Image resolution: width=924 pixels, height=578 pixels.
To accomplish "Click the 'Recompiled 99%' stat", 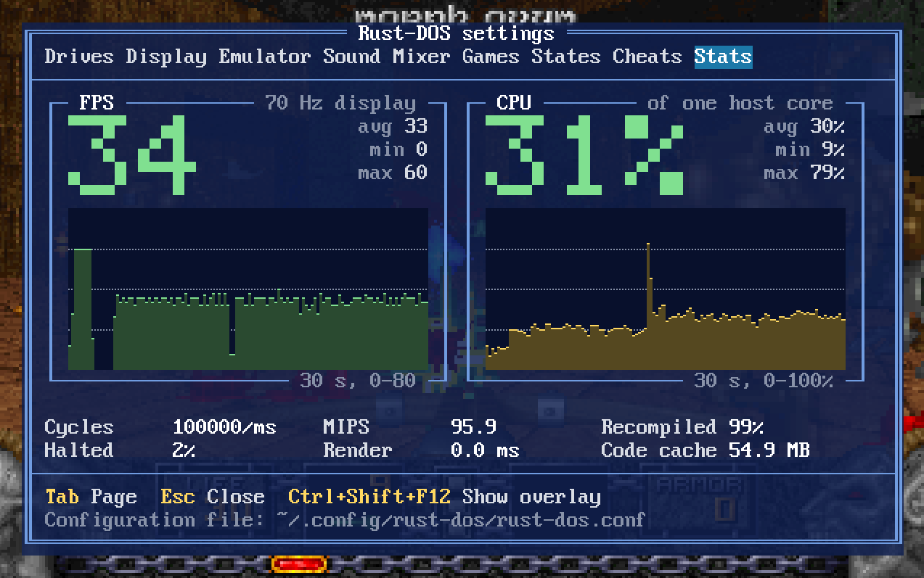I will [x=682, y=427].
